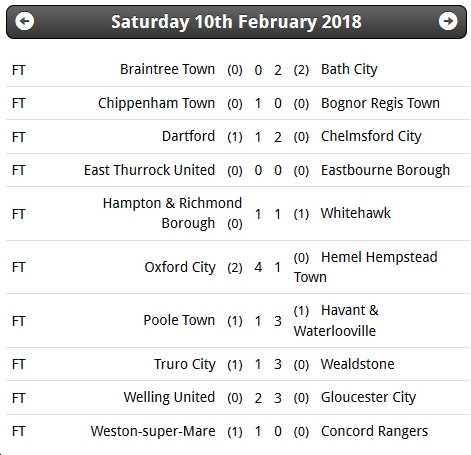Open the Gloucester City team link
This screenshot has height=455, width=471.
click(368, 397)
